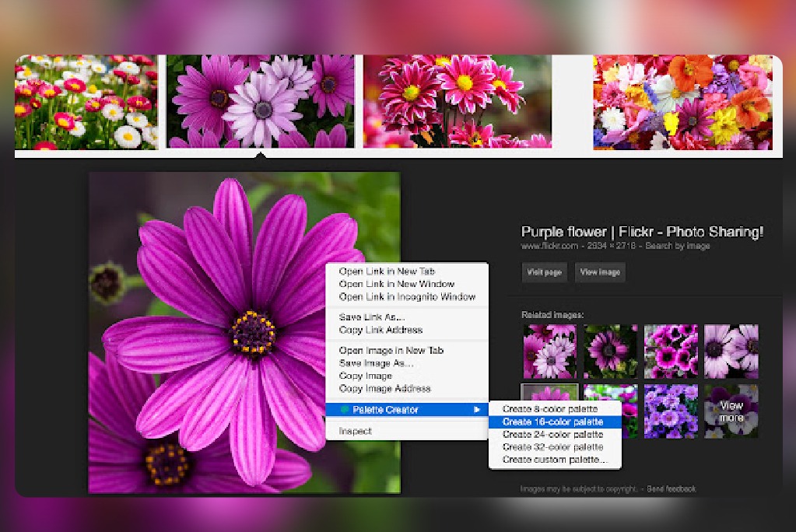Open the selected purple daisies result thumbnail
The width and height of the screenshot is (796, 532).
[261, 102]
